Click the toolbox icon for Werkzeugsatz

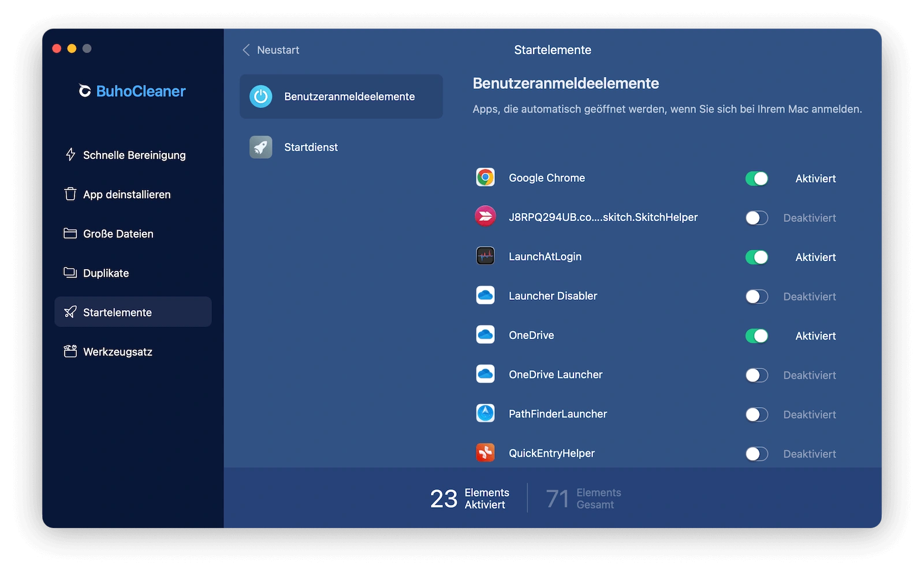pos(70,351)
